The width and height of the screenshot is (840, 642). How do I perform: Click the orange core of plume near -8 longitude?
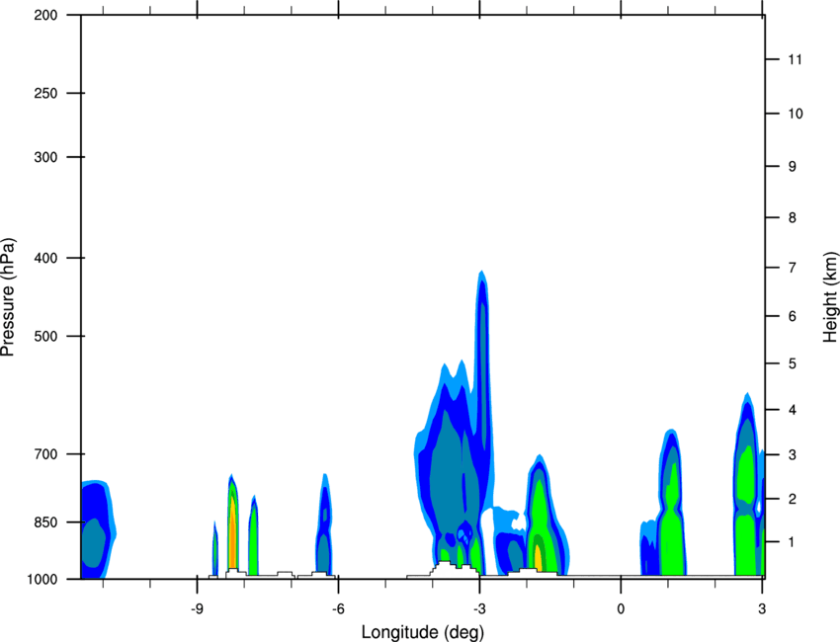point(232,532)
